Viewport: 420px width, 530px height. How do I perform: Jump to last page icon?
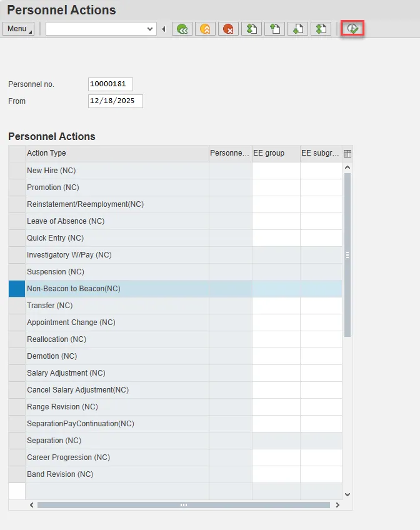(321, 29)
